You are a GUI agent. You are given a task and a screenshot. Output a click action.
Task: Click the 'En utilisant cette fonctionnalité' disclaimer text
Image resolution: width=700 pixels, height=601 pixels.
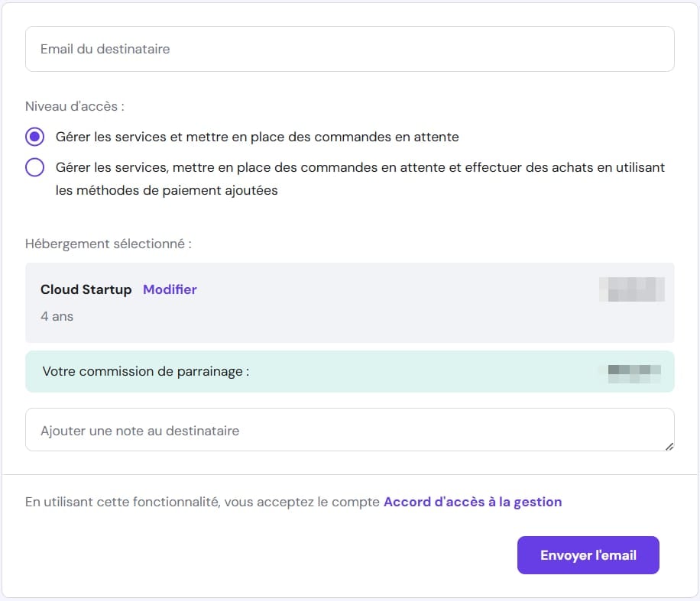(203, 502)
